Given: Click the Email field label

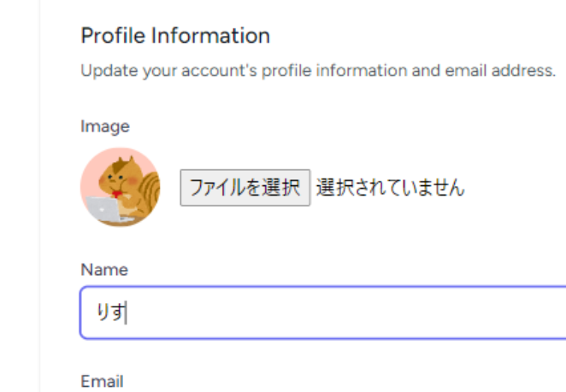Looking at the screenshot, I should tap(102, 382).
